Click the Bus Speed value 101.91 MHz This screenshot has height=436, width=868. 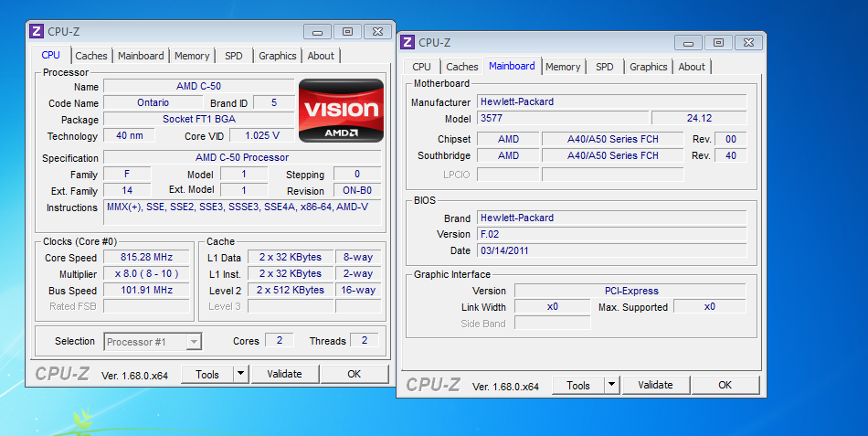pos(147,290)
